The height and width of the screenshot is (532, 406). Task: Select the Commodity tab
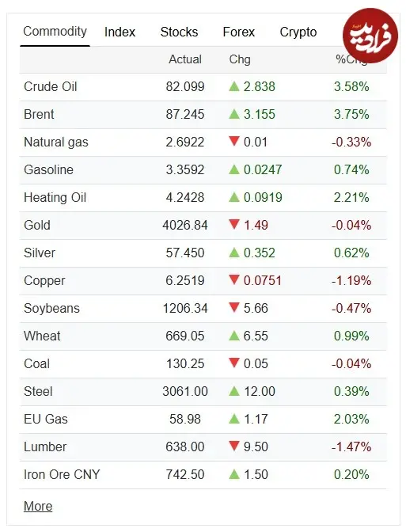pos(55,32)
